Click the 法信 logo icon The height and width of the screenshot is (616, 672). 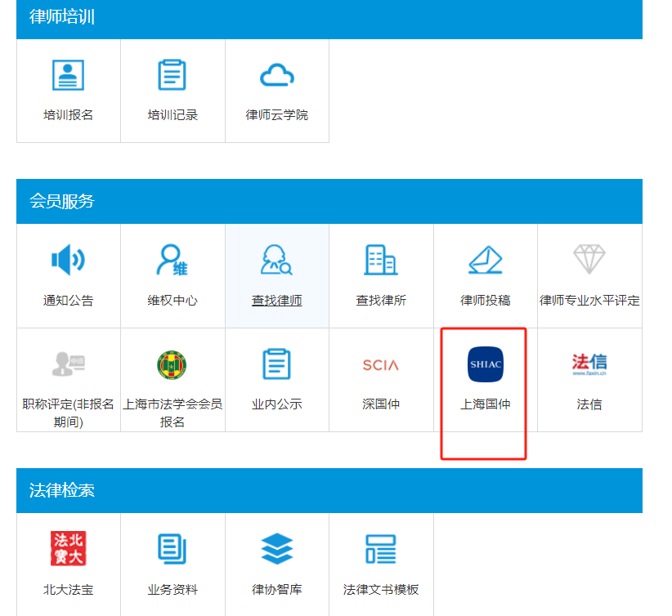pyautogui.click(x=589, y=364)
